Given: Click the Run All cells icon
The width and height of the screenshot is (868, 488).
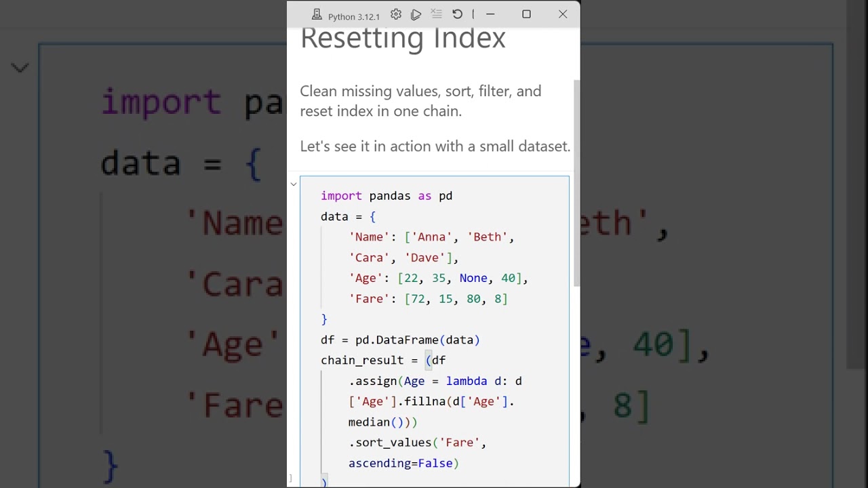Looking at the screenshot, I should click(x=416, y=14).
